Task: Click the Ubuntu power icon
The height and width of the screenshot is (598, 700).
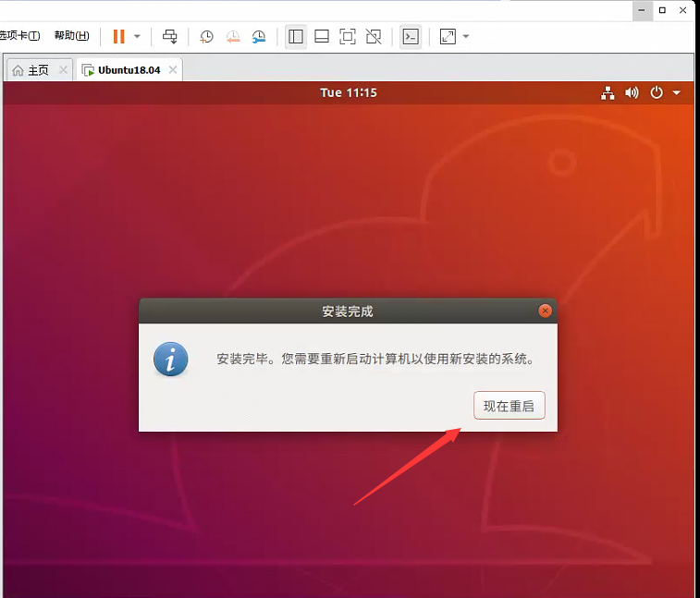Action: (657, 92)
